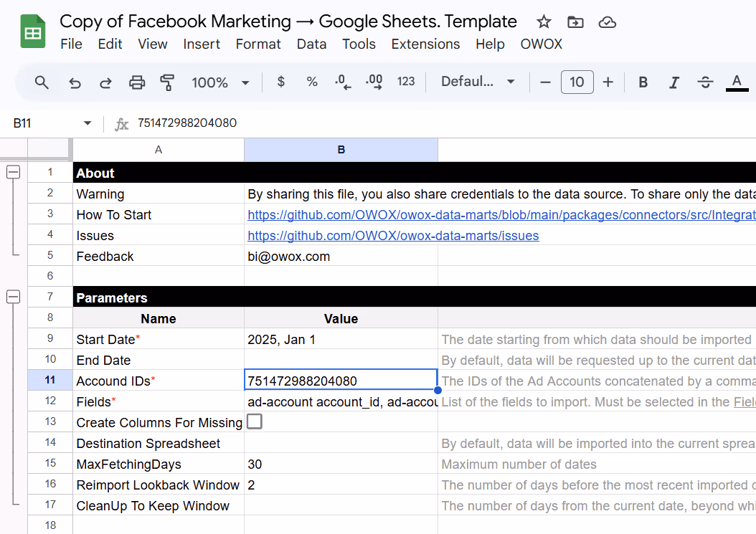The height and width of the screenshot is (534, 756).
Task: Open the Edit menu
Action: pos(110,44)
